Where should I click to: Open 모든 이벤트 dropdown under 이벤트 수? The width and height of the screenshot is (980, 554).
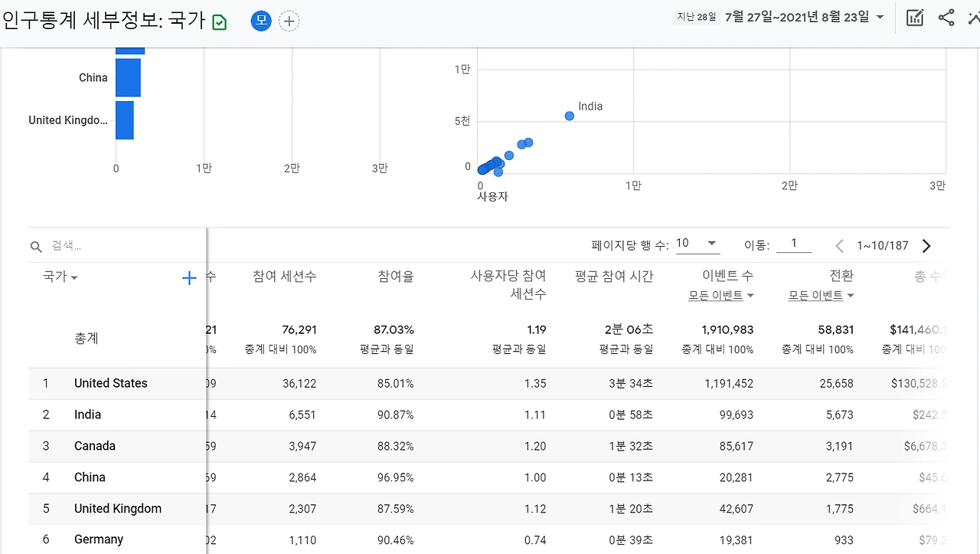tap(721, 296)
